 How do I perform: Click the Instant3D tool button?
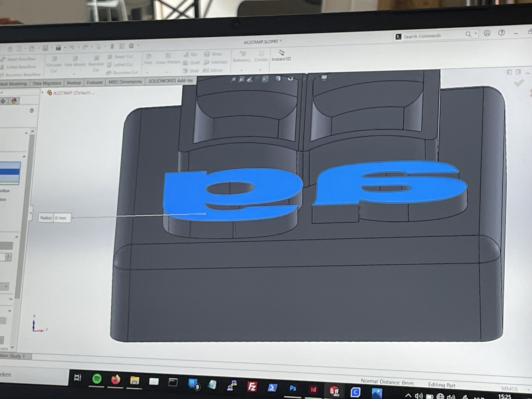(x=281, y=56)
